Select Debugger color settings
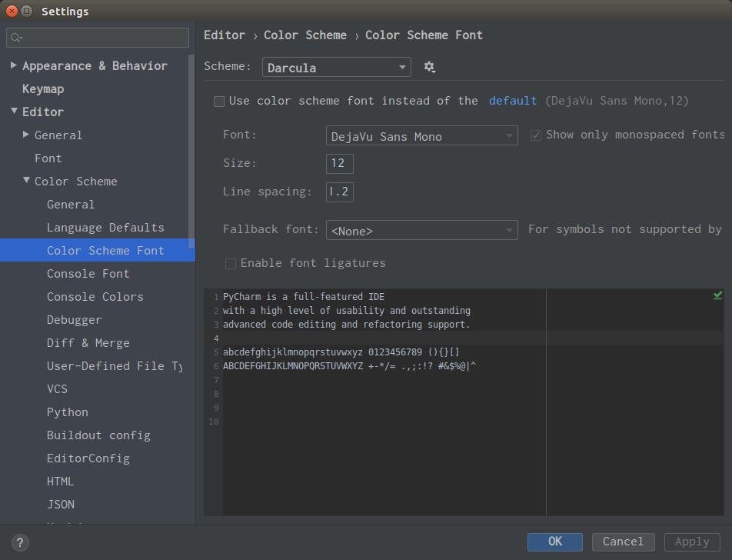Image resolution: width=732 pixels, height=560 pixels. [x=74, y=320]
